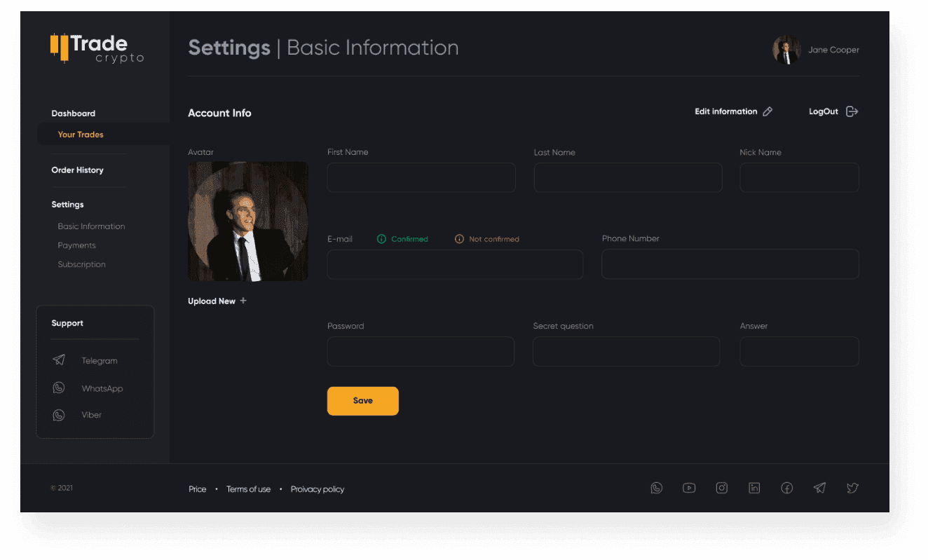
Task: Click the Secret question field
Action: pos(626,352)
